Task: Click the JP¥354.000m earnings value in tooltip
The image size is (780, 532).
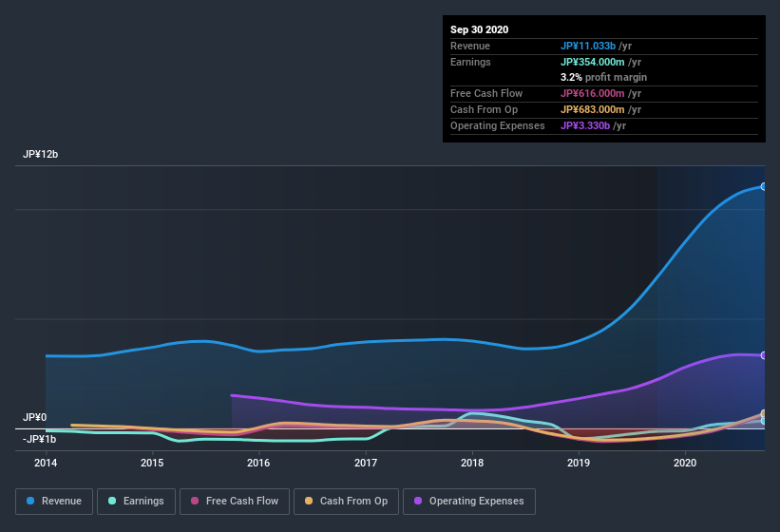Action: coord(600,62)
